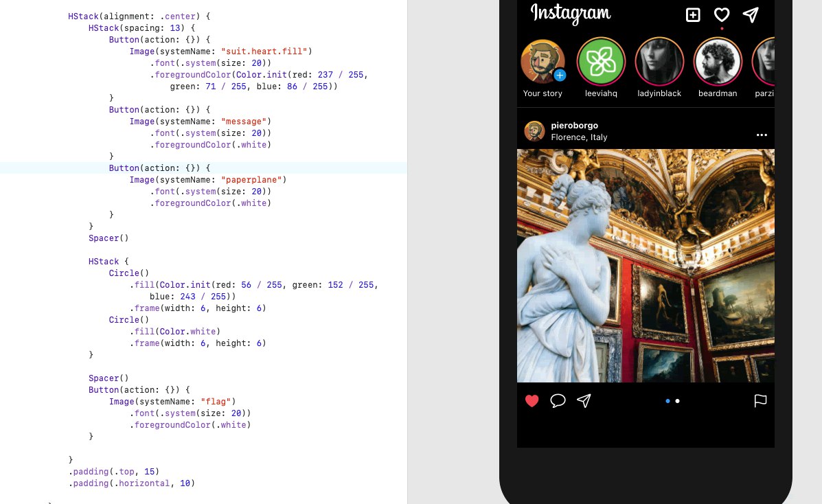Click the green: 71 / 255 color value line

click(x=253, y=87)
